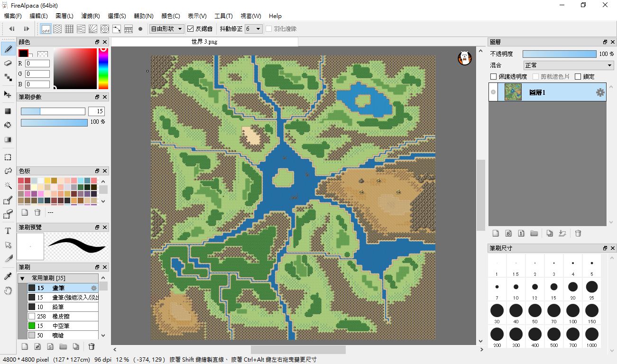Select the Select Pen tool
This screenshot has width=617, height=364.
(8, 200)
